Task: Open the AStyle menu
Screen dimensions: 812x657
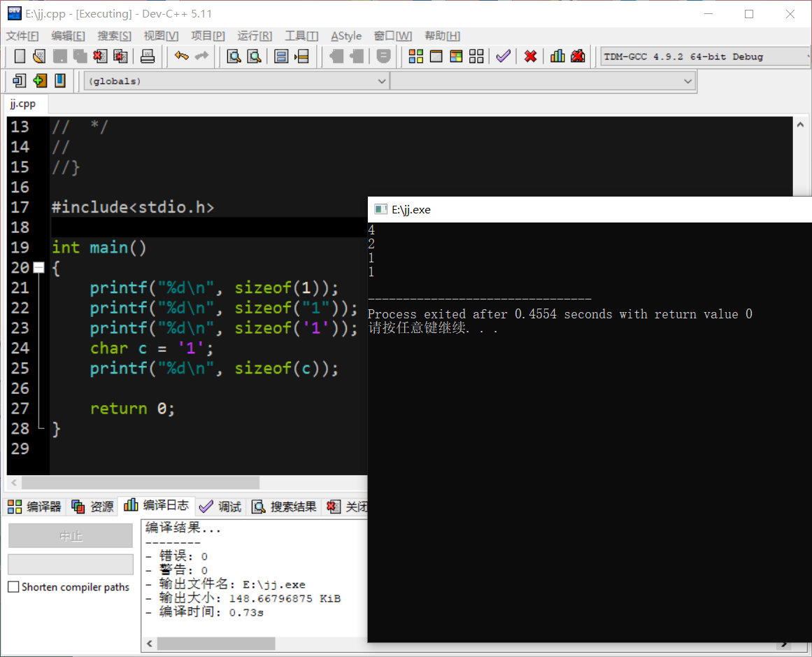Action: point(346,36)
